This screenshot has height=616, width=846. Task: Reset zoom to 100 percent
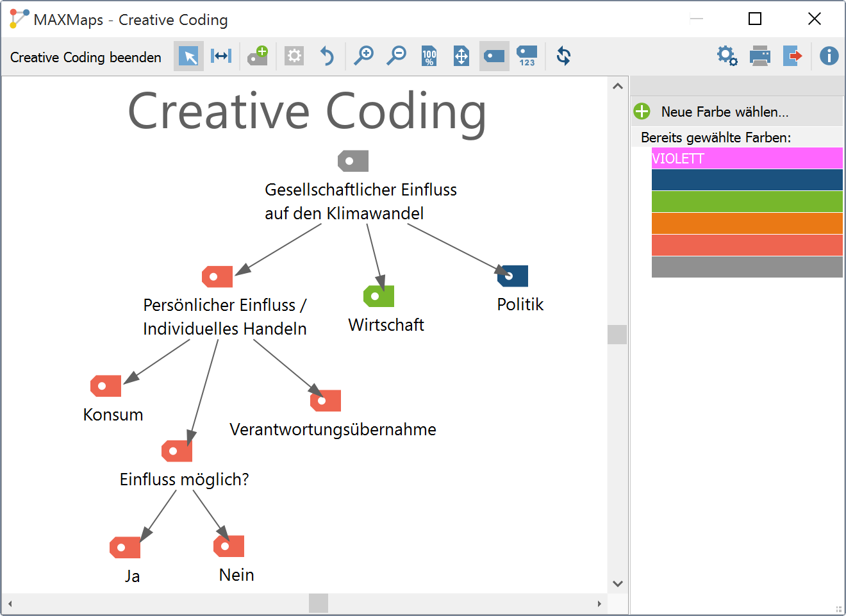[429, 56]
